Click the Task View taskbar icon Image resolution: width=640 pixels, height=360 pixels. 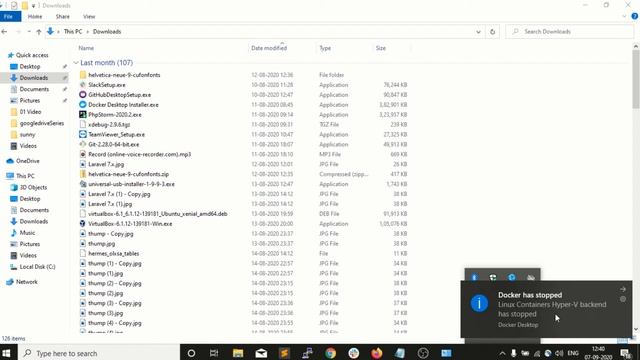[214, 353]
